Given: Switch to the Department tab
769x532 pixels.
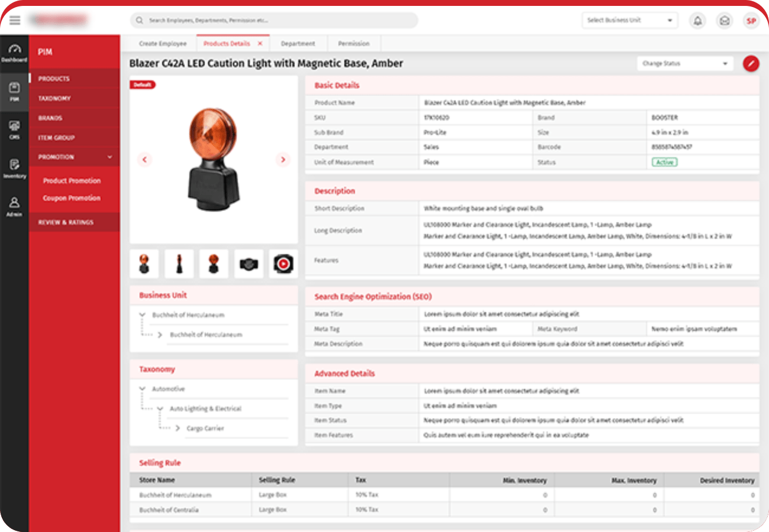Looking at the screenshot, I should pos(298,44).
